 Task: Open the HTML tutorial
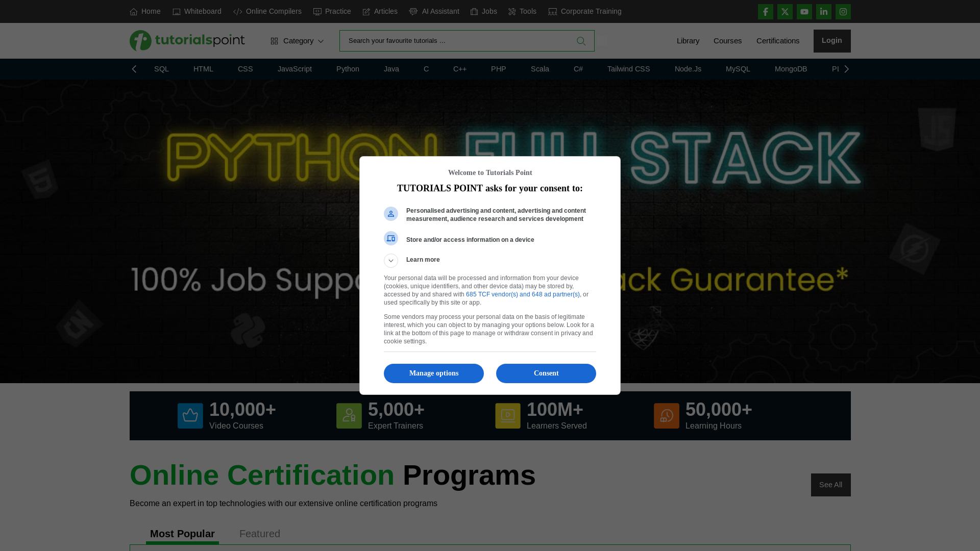click(x=204, y=69)
